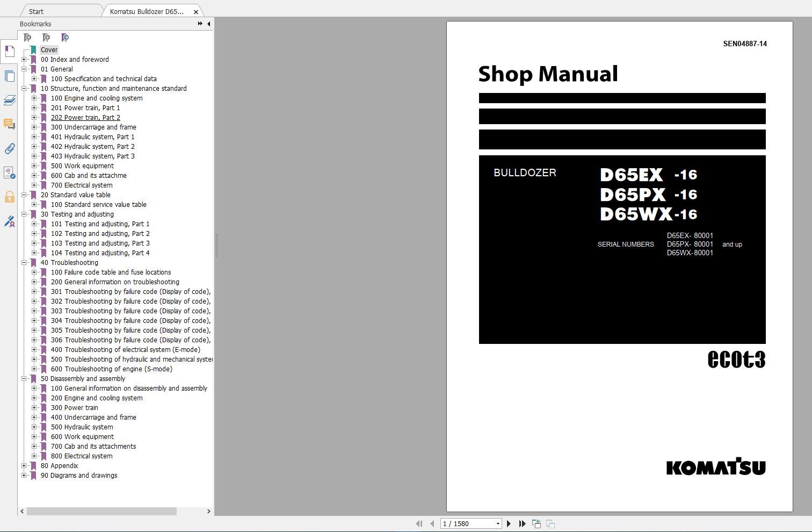Go to 300 Undercarriage and frame bookmark
This screenshot has width=812, height=532.
click(93, 127)
